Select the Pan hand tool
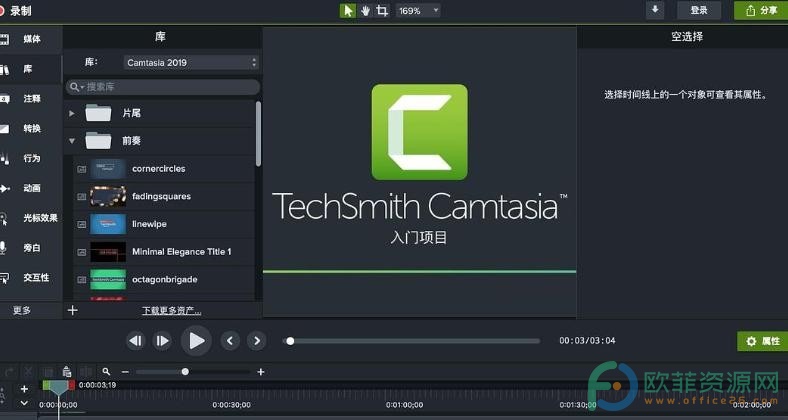This screenshot has height=420, width=788. [365, 11]
